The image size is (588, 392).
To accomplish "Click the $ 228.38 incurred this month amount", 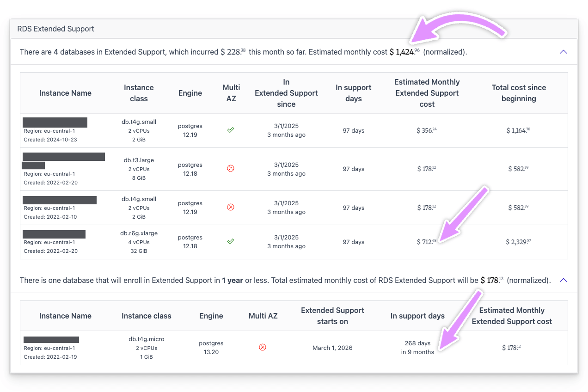I will click(233, 52).
